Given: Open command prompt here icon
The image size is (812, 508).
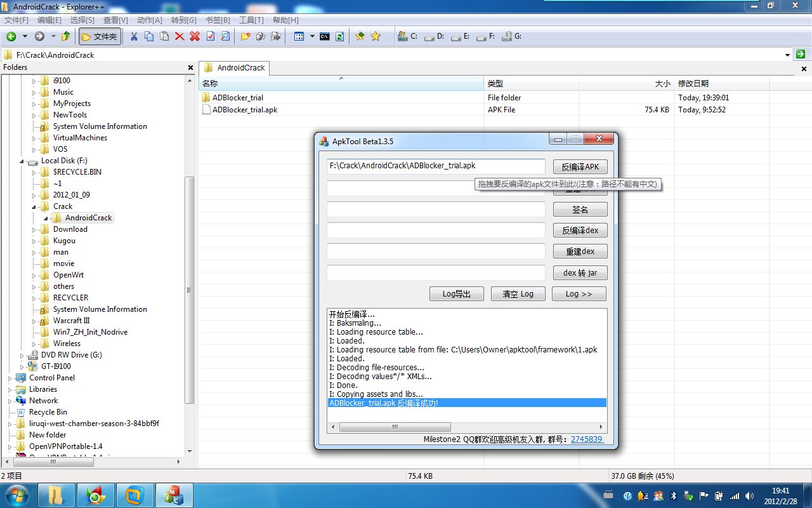Looking at the screenshot, I should pos(324,37).
